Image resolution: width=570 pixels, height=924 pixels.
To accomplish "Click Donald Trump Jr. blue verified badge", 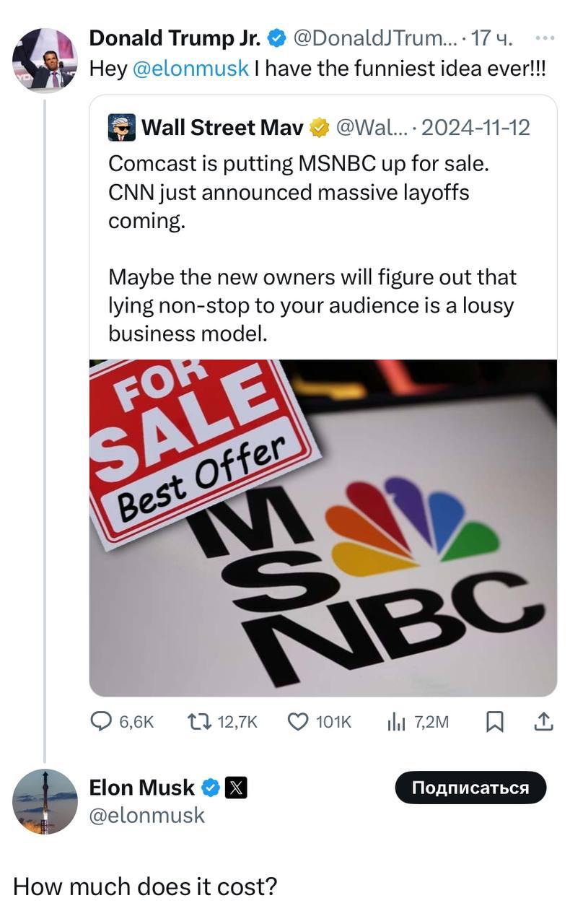I will point(277,38).
